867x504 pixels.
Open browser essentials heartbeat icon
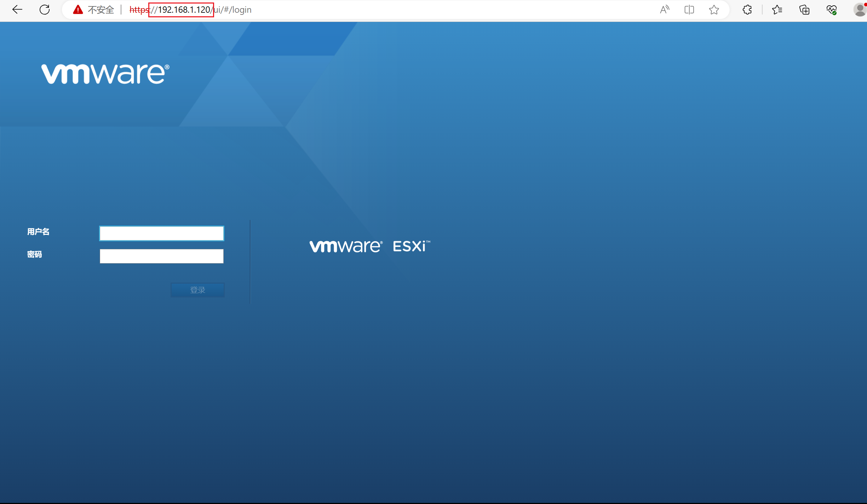[832, 10]
